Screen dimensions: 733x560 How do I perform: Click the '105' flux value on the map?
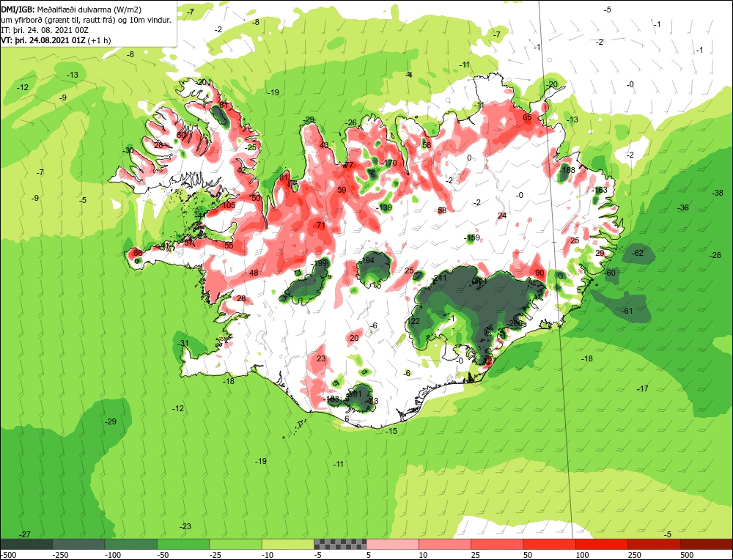pos(229,205)
